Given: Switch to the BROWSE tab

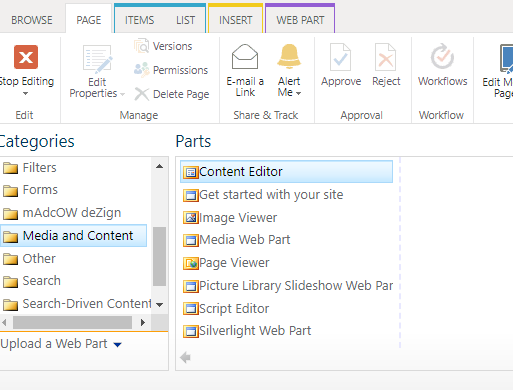Looking at the screenshot, I should (x=32, y=20).
